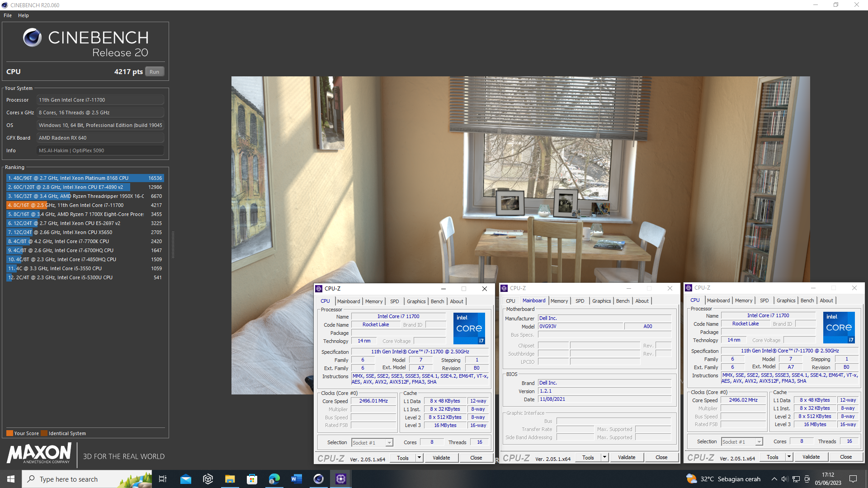Open network icon in system tray

[796, 479]
